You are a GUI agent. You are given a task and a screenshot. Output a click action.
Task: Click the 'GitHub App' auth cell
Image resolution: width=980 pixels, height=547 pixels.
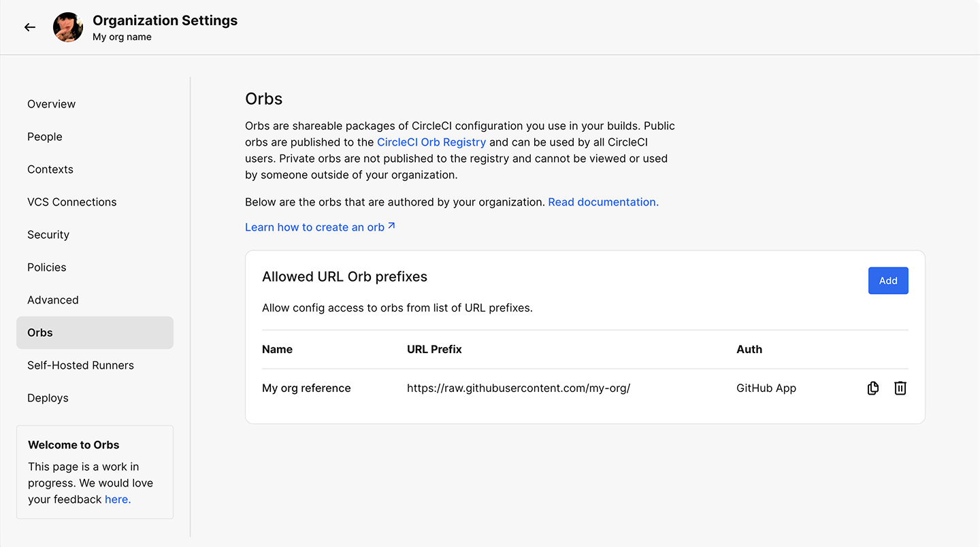coord(766,388)
